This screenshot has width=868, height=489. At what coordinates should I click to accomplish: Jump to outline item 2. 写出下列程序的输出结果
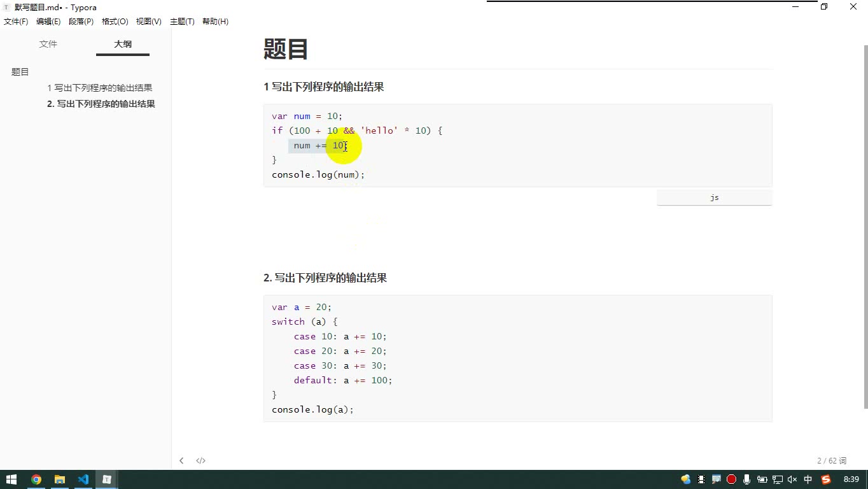click(x=101, y=104)
